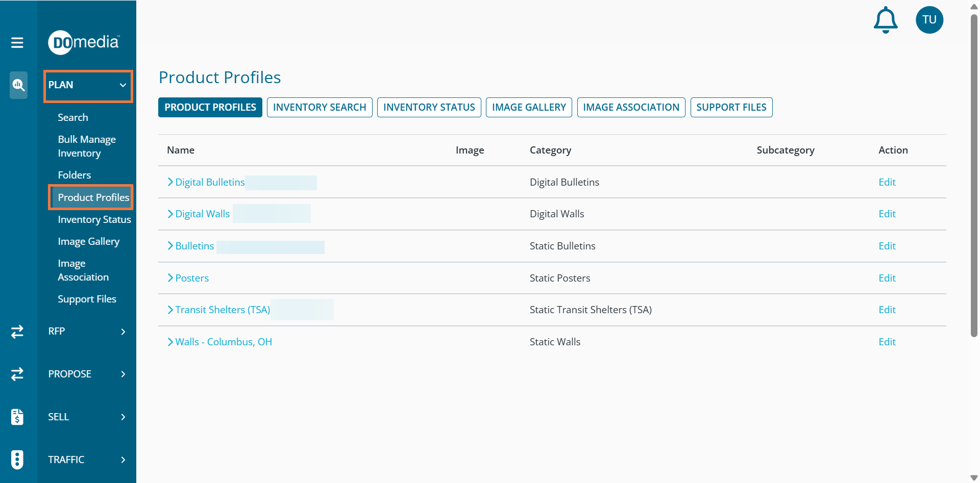The image size is (980, 483).
Task: Click the Plan search chart icon
Action: (18, 85)
